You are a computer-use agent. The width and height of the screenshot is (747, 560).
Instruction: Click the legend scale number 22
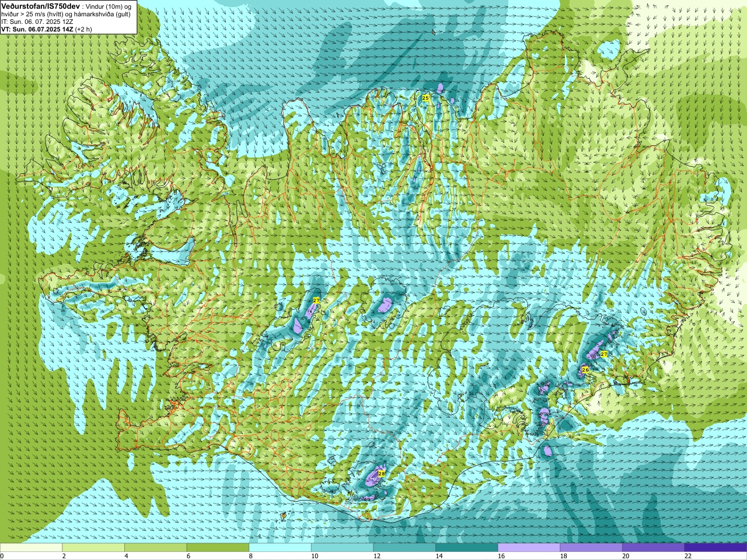(x=688, y=556)
